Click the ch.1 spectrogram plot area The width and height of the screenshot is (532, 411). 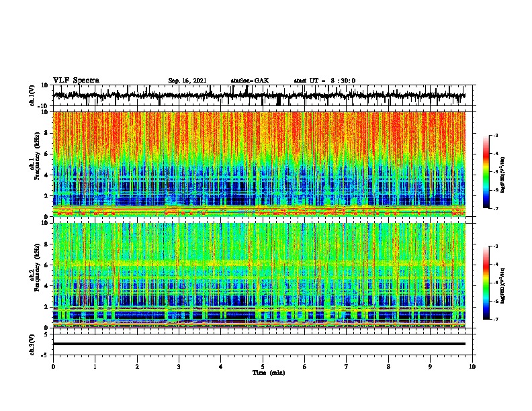[259, 164]
